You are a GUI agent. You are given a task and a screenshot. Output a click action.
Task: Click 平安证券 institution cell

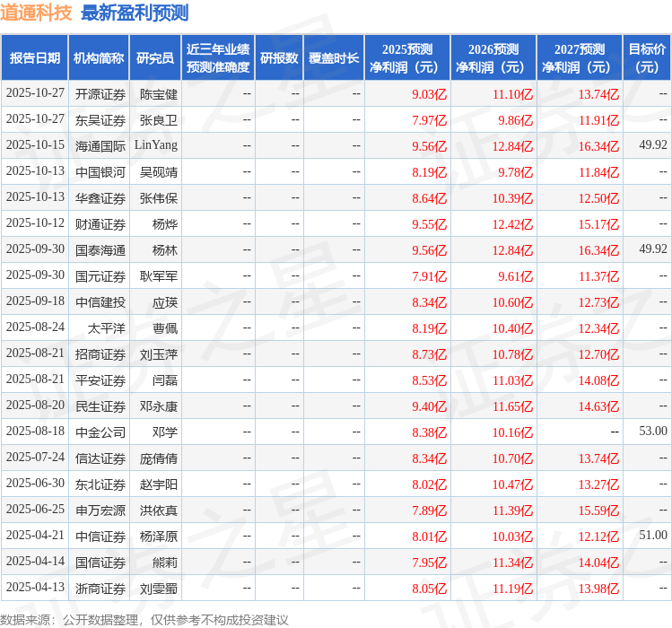tap(100, 380)
